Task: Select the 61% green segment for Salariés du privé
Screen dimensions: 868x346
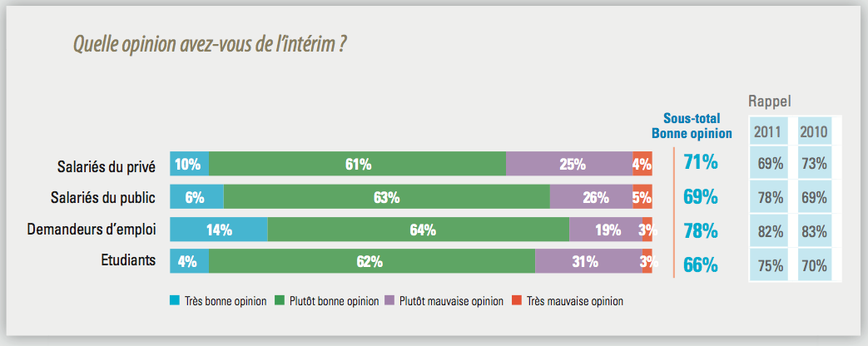Action: pyautogui.click(x=358, y=164)
